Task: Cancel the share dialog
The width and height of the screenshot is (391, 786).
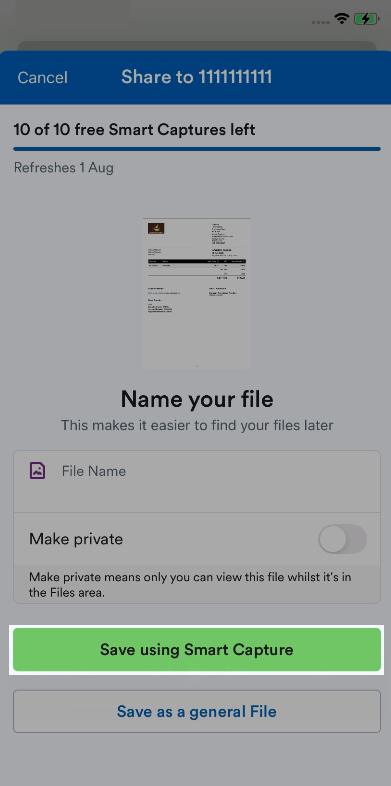Action: [x=43, y=78]
